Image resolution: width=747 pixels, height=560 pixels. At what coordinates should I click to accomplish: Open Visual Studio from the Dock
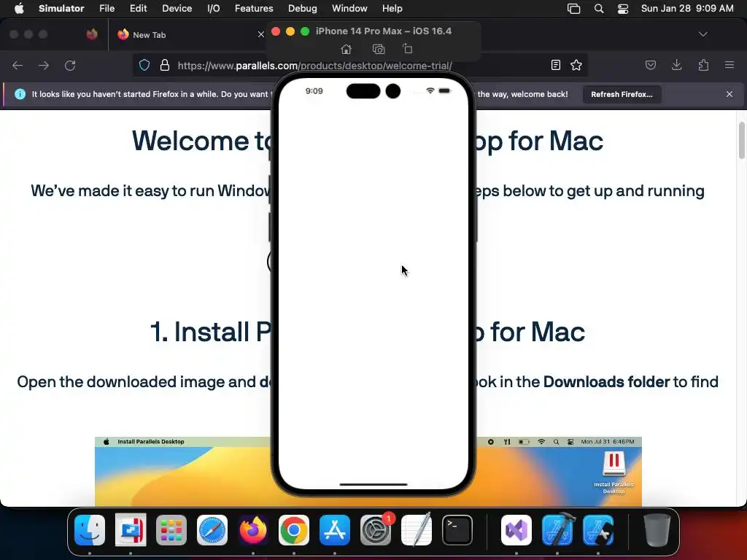pos(516,530)
